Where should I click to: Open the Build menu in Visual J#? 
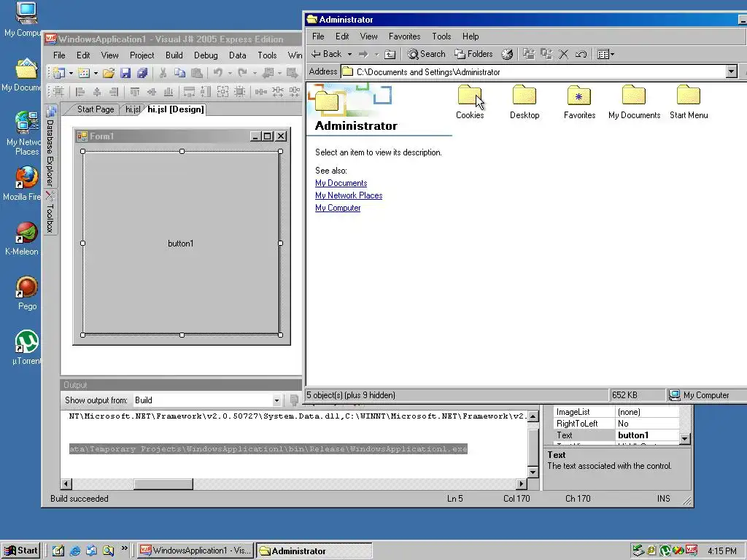(x=174, y=55)
